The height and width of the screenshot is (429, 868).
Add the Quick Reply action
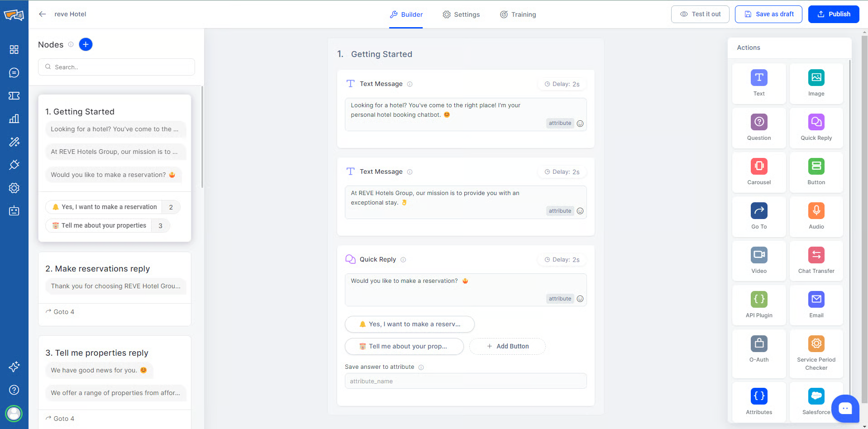coord(816,128)
